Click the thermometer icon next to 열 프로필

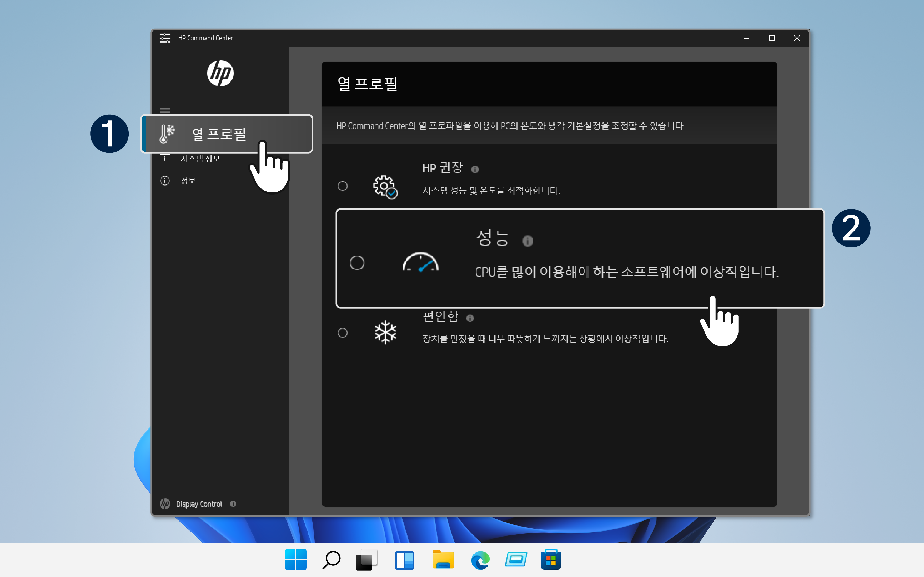click(x=166, y=134)
